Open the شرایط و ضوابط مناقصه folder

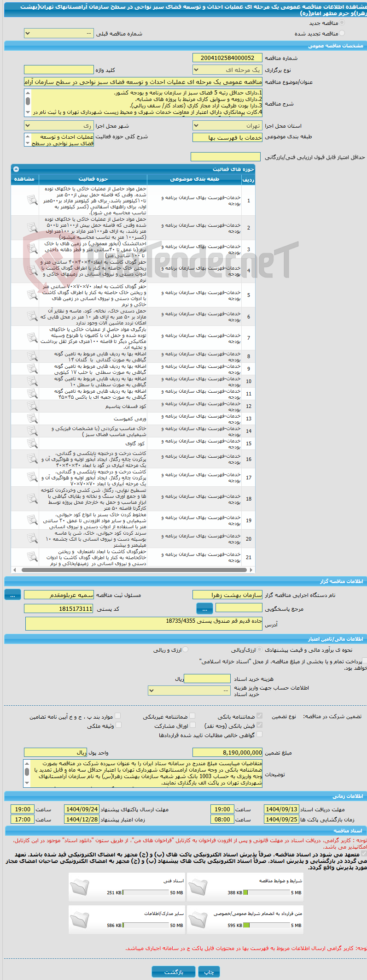point(198,886)
